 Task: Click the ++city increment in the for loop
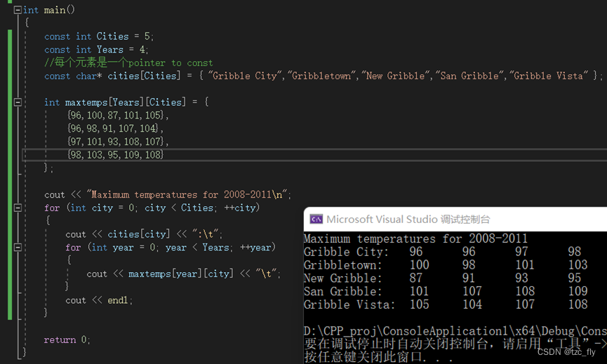coord(240,208)
